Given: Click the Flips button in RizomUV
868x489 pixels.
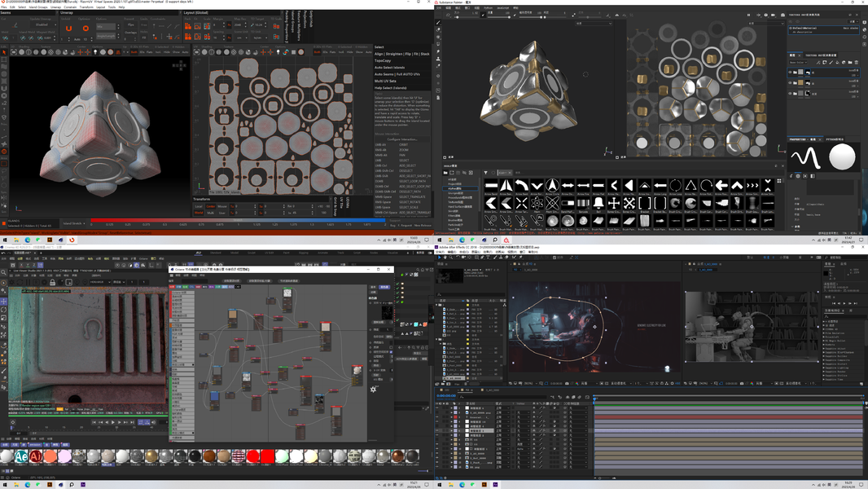Looking at the screenshot, I should (x=130, y=25).
